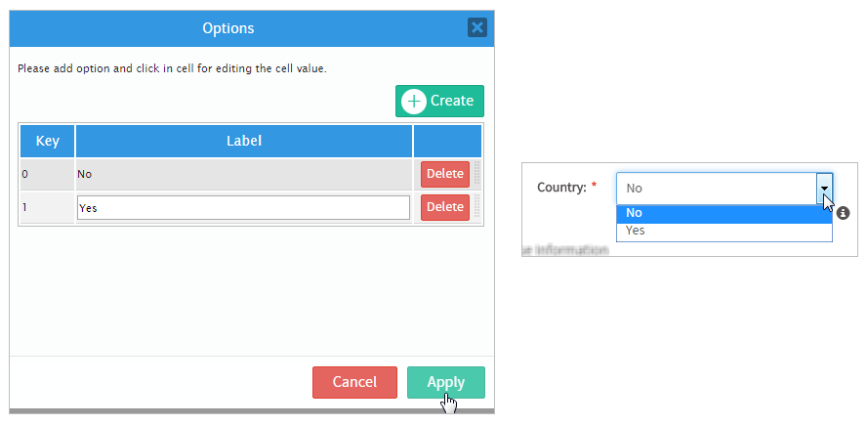868x425 pixels.
Task: Click the Label column header
Action: 243,141
